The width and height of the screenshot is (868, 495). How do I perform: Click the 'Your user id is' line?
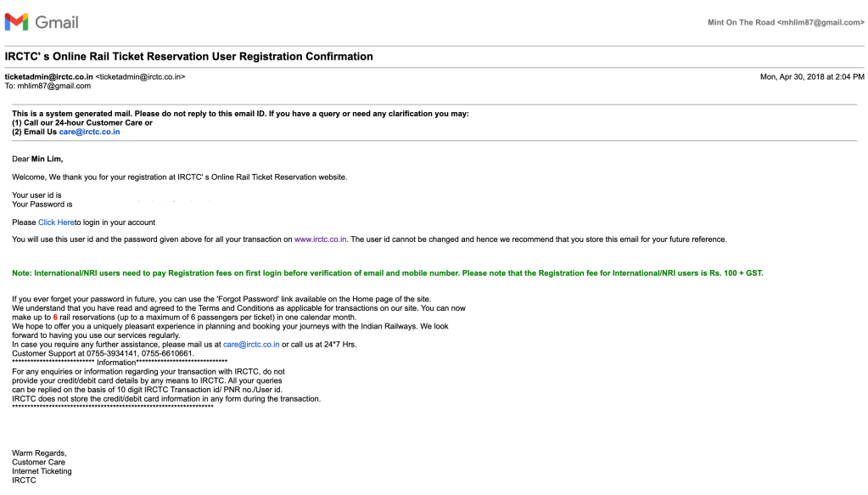(x=36, y=195)
